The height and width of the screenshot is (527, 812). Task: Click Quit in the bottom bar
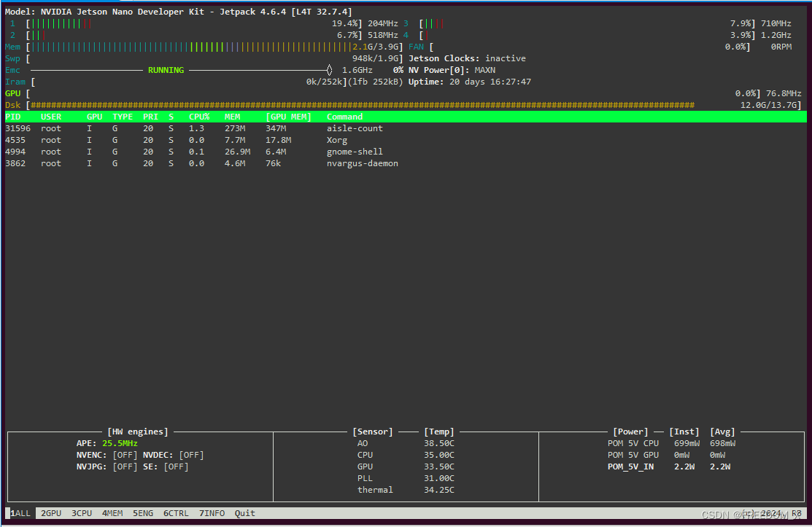244,513
